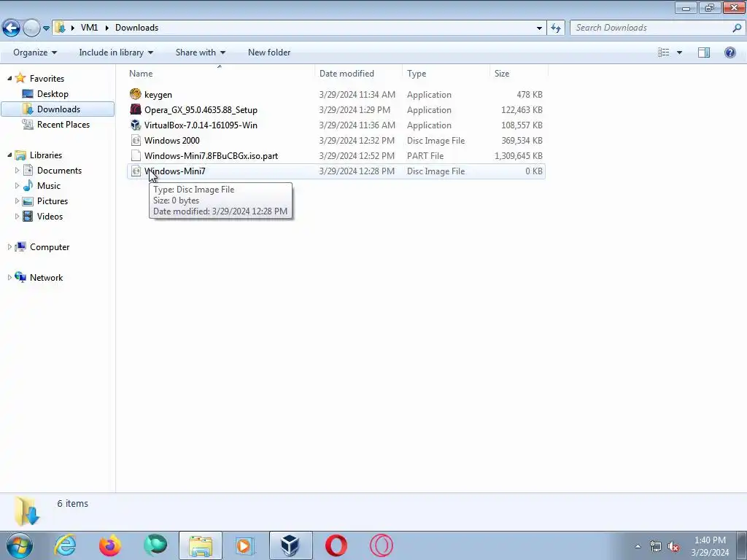747x560 pixels.
Task: Open the views options dropdown arrow
Action: click(x=679, y=52)
